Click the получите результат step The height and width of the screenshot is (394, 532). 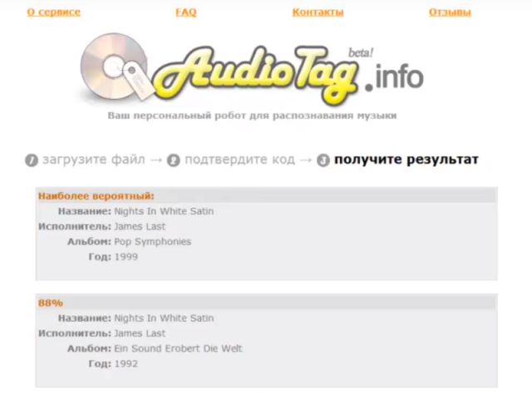pos(406,160)
